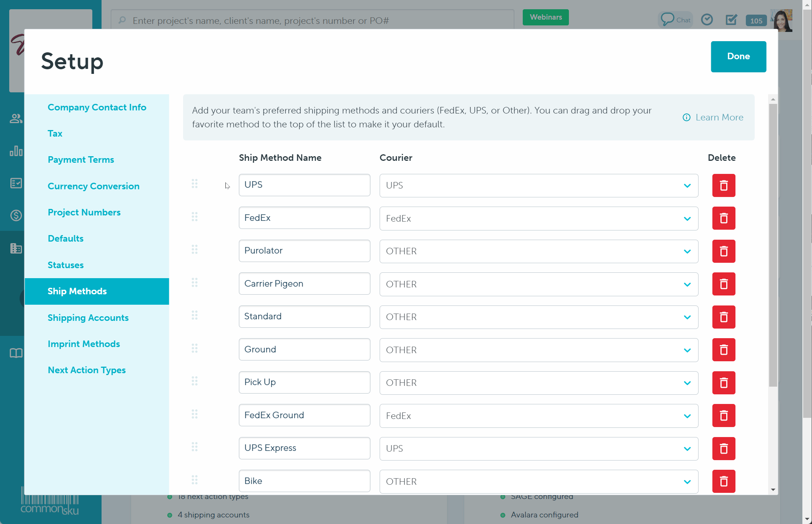812x524 pixels.
Task: Open Chat from the top bar
Action: click(x=675, y=19)
